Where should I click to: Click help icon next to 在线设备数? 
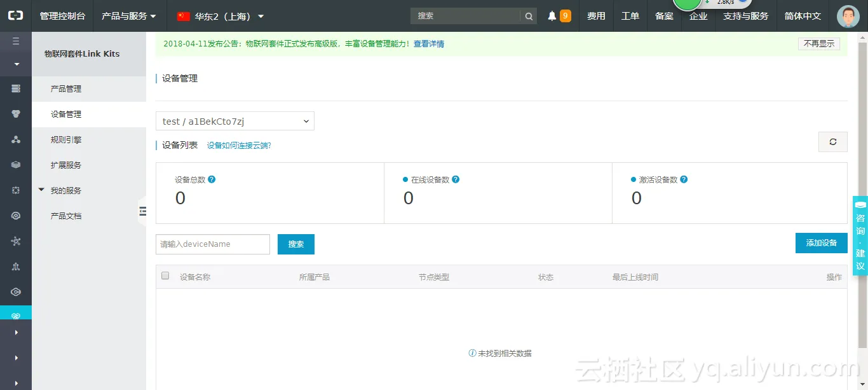pos(456,179)
